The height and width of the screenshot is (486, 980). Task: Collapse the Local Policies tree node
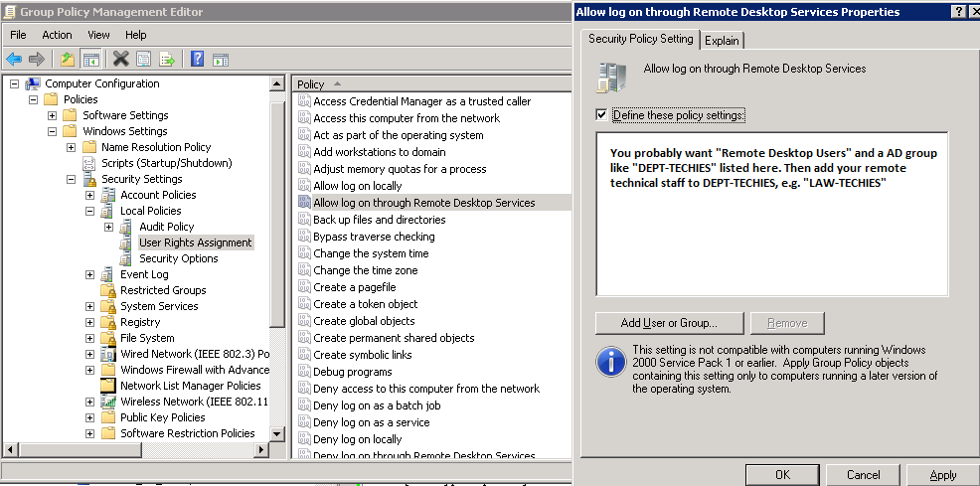click(x=90, y=211)
